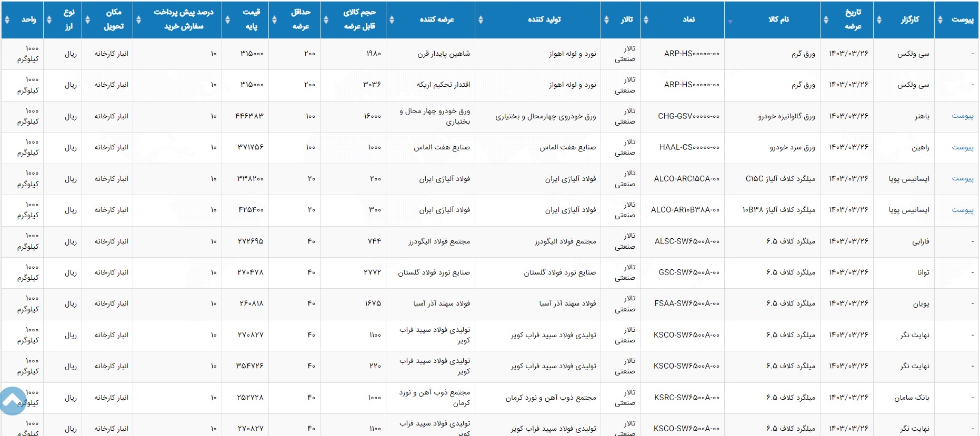Select symbol cell GSC-SW6500A-00
980x436 pixels.
[689, 272]
